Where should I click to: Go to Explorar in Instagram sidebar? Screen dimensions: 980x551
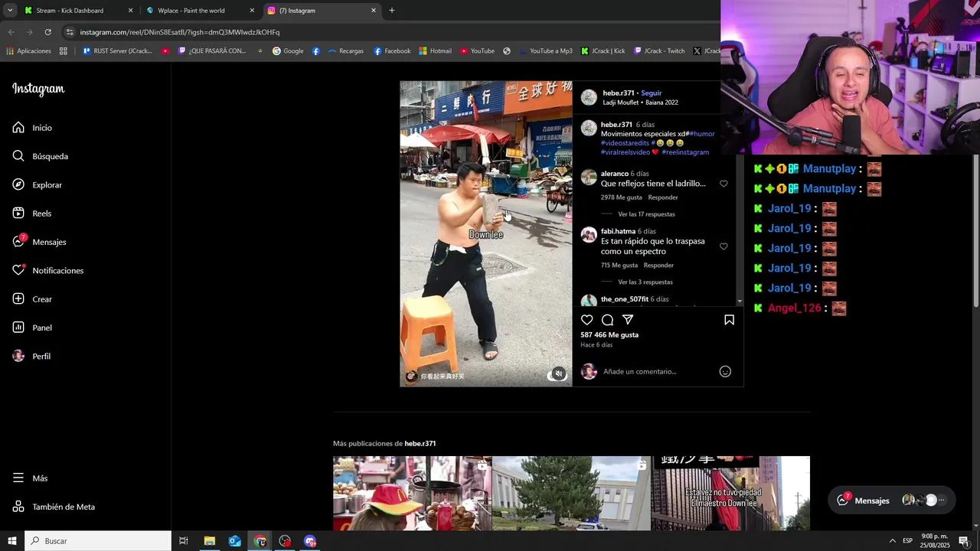click(37, 185)
